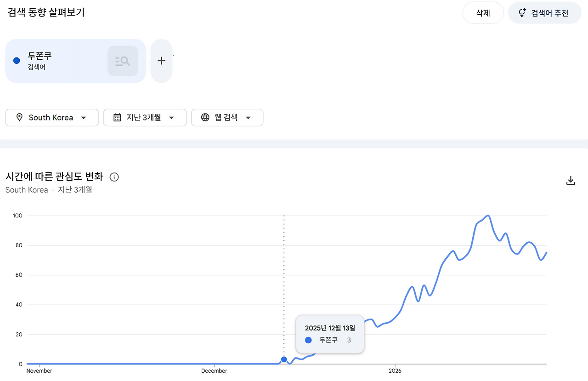Click the tooltip date 2025년 12월 13일

(330, 328)
